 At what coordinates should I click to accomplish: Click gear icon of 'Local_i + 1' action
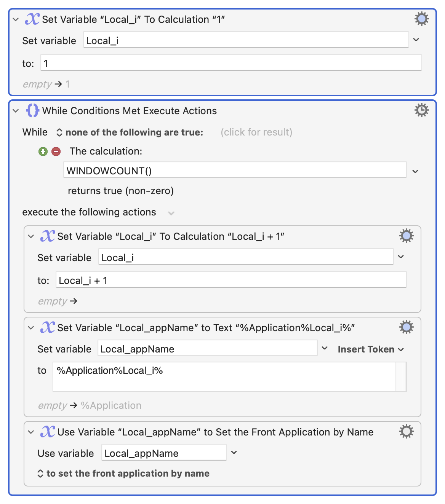pos(406,236)
